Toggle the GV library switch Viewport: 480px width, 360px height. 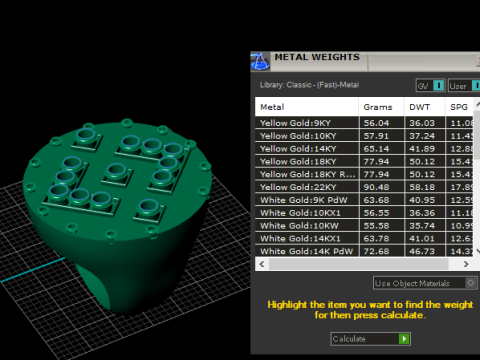click(x=439, y=86)
